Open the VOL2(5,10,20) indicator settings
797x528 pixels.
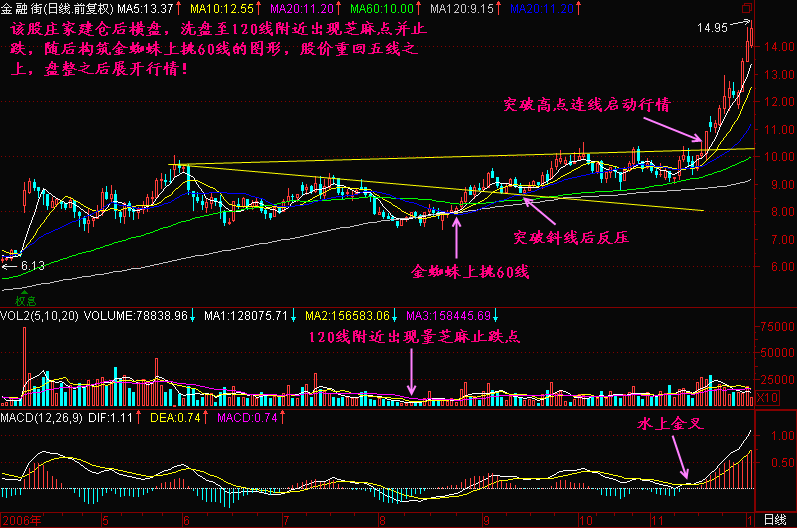click(x=41, y=315)
